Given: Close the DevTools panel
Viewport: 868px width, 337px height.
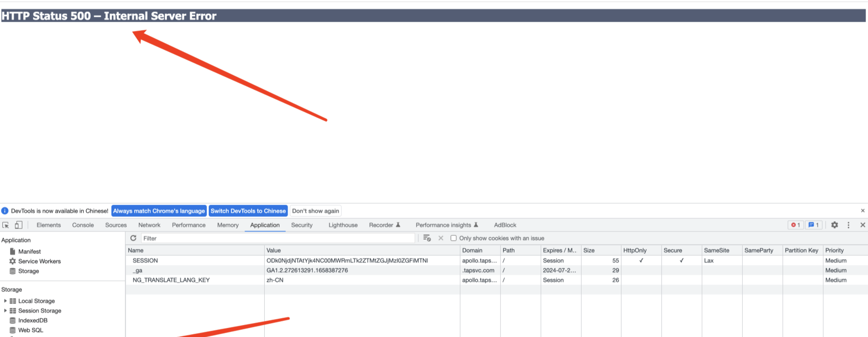Looking at the screenshot, I should coord(863,225).
